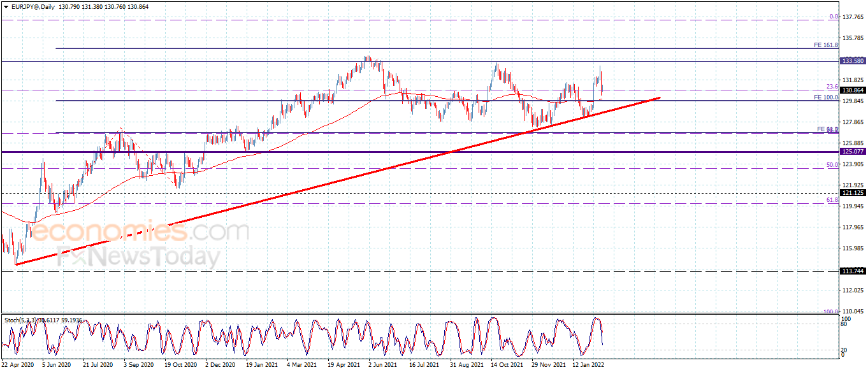Click the 117.965 price axis value
Viewport: 868px width, 372px height.
(853, 227)
